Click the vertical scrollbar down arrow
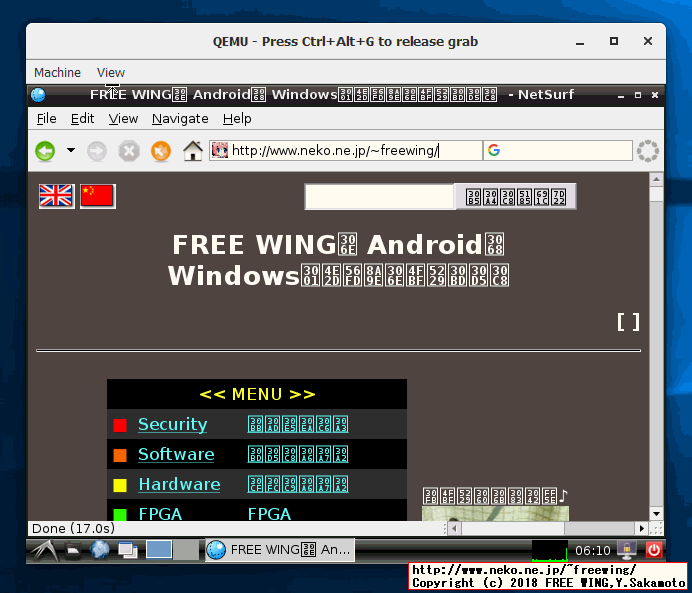 (656, 514)
